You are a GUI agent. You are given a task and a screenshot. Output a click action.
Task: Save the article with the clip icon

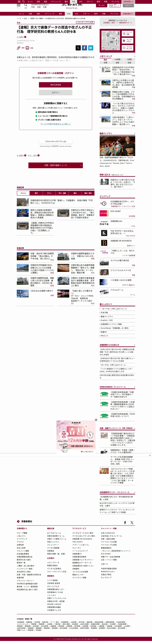click(x=18, y=48)
